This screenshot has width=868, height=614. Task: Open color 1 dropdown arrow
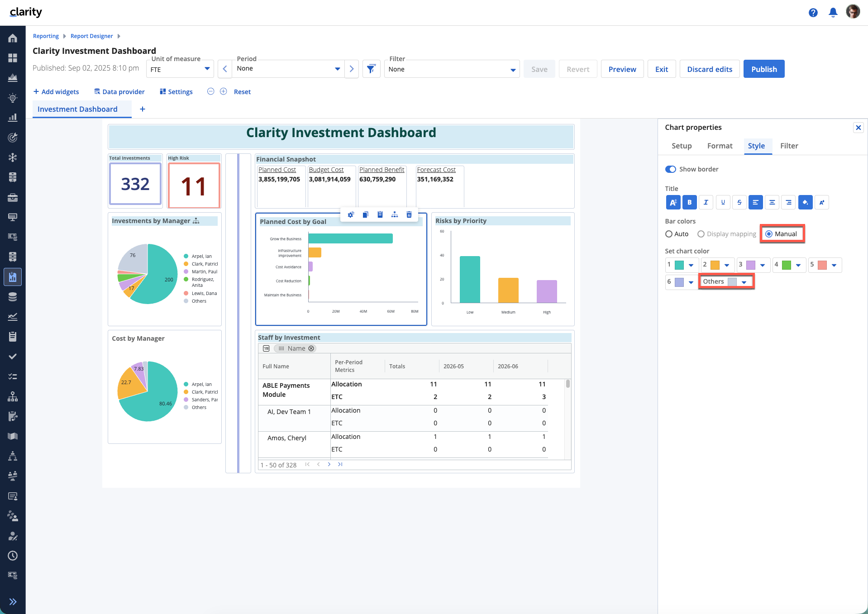click(x=691, y=265)
